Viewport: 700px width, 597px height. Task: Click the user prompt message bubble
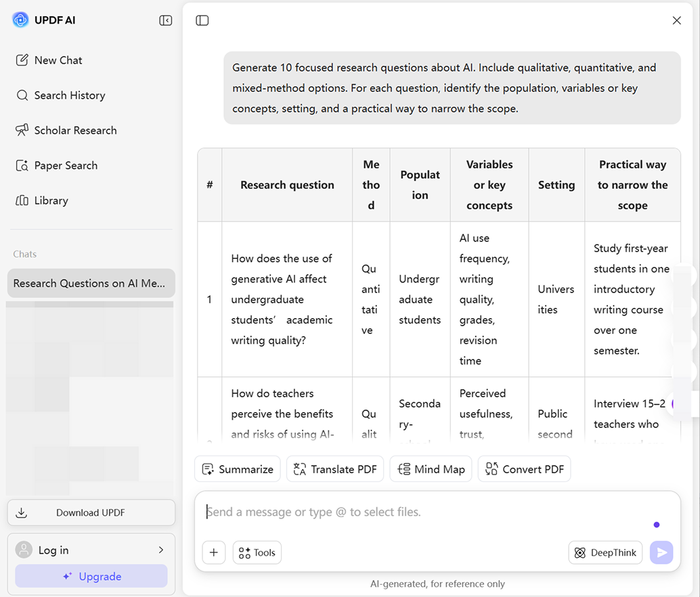(x=452, y=88)
